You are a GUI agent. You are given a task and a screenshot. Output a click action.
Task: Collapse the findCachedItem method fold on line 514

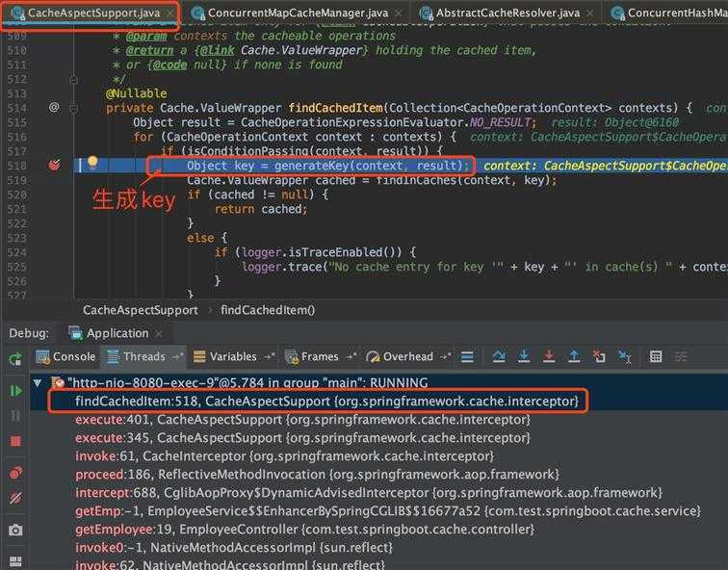tap(73, 109)
